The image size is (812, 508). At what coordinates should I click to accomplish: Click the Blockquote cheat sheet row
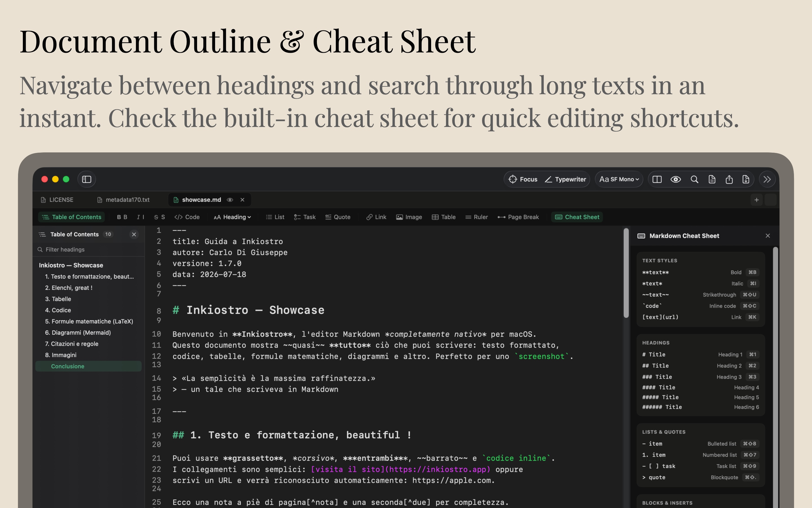[x=700, y=478]
